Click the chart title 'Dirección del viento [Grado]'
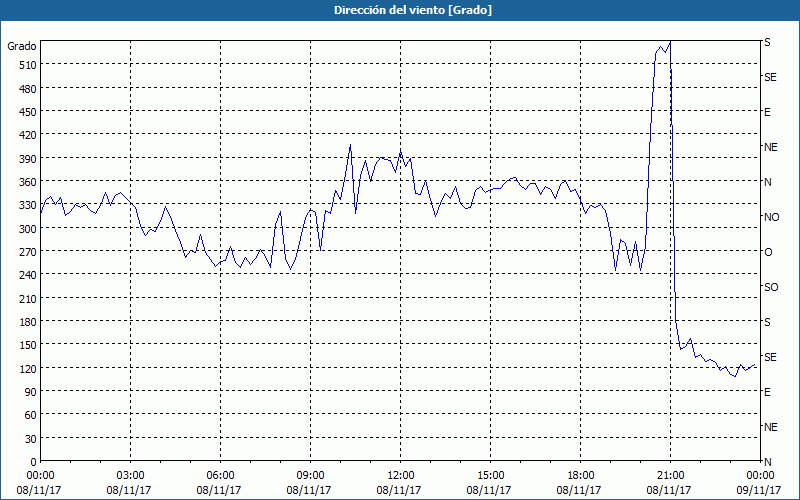The width and height of the screenshot is (800, 500). [x=413, y=10]
